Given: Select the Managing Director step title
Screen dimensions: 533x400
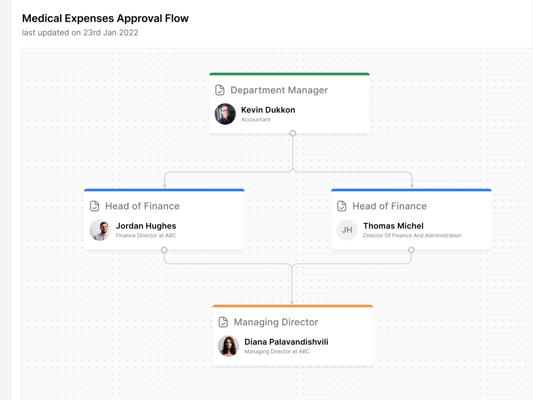Looking at the screenshot, I should [276, 322].
